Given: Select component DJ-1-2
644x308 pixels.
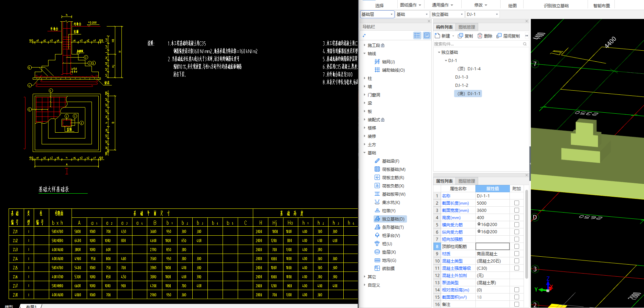Looking at the screenshot, I should click(461, 85).
